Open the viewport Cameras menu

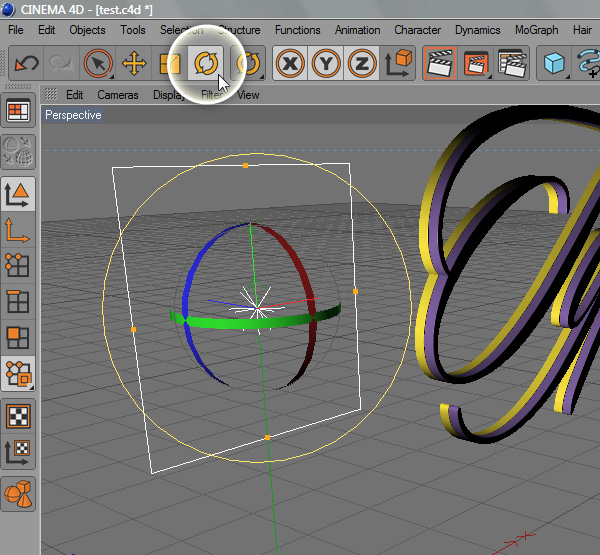tap(118, 95)
